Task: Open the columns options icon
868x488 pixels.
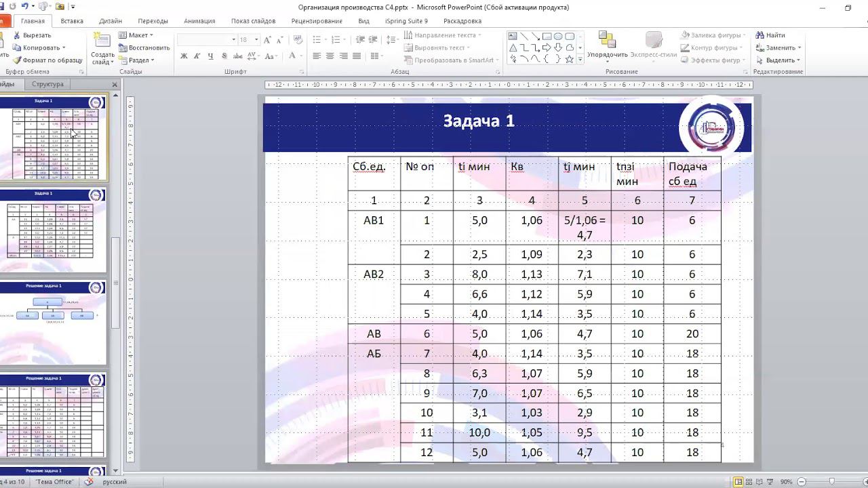Action: coord(376,56)
